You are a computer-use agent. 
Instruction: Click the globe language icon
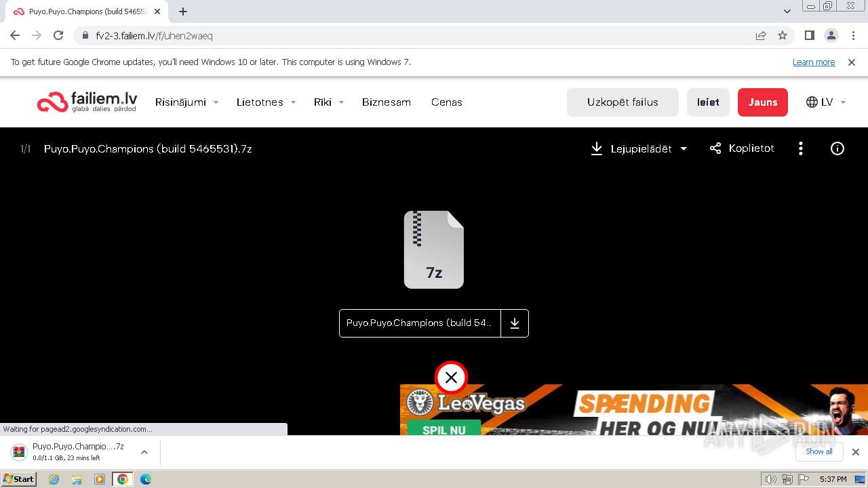[x=812, y=102]
